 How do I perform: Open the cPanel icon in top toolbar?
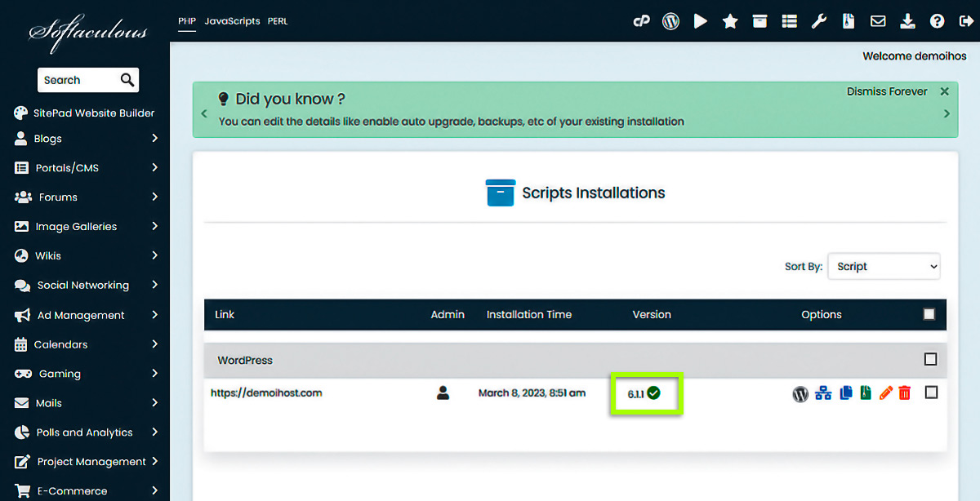click(x=641, y=21)
